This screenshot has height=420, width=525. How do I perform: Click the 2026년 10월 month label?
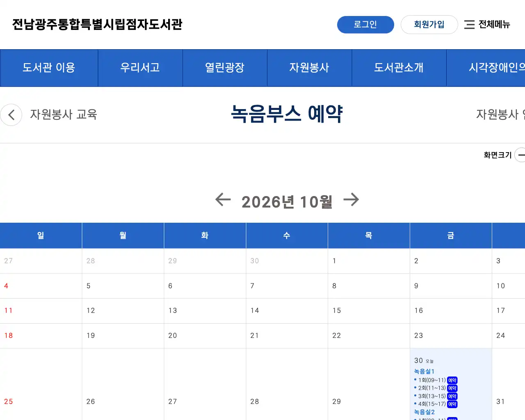click(287, 202)
